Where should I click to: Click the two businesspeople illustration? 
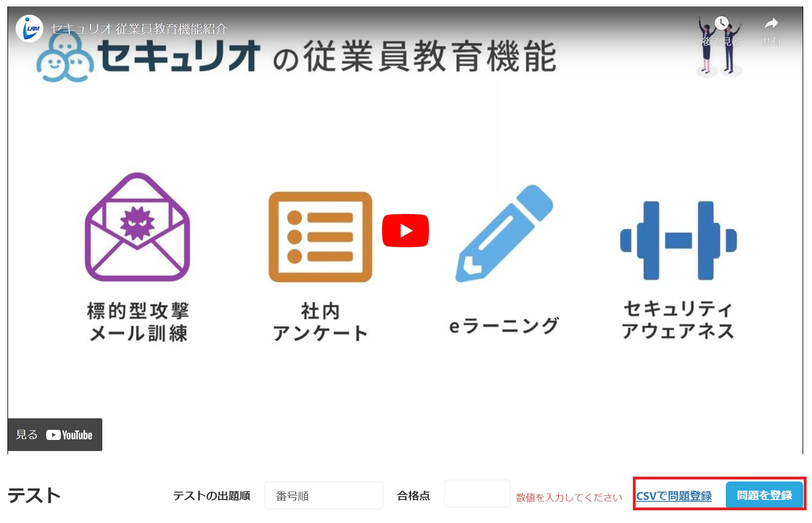(719, 47)
